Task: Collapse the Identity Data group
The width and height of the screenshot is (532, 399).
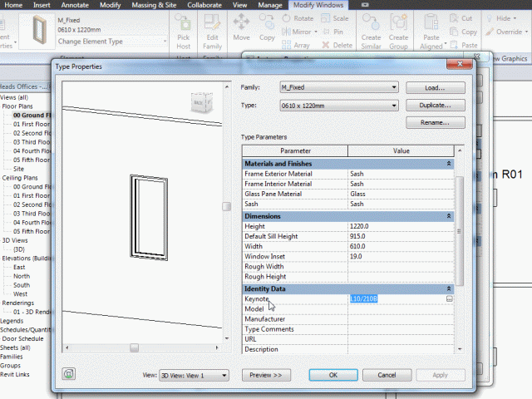Action: coord(449,288)
